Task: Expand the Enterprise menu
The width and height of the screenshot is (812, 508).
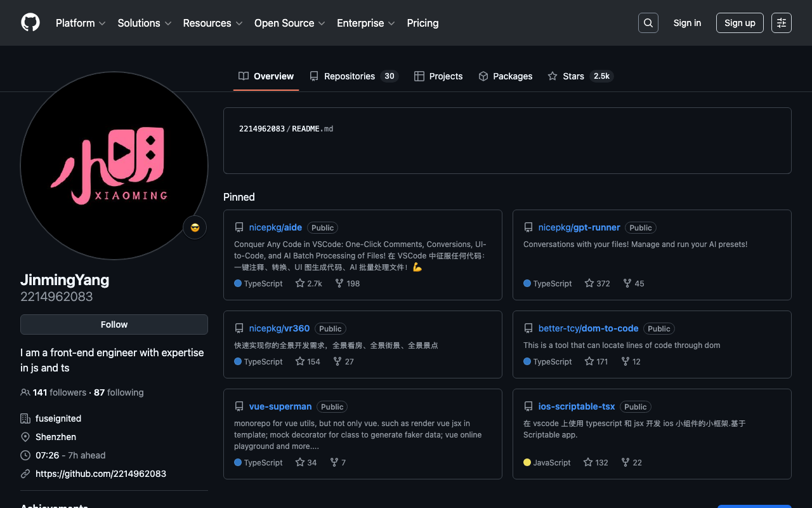Action: [366, 23]
